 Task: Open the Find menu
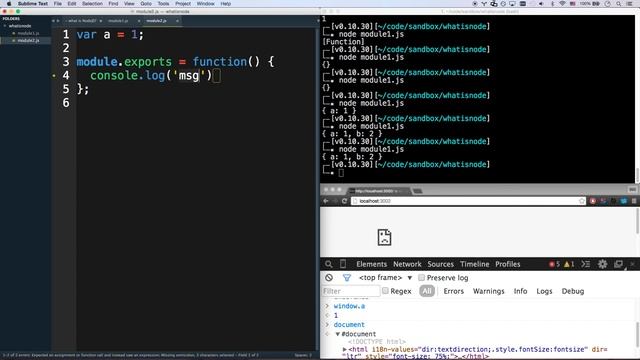pos(113,4)
